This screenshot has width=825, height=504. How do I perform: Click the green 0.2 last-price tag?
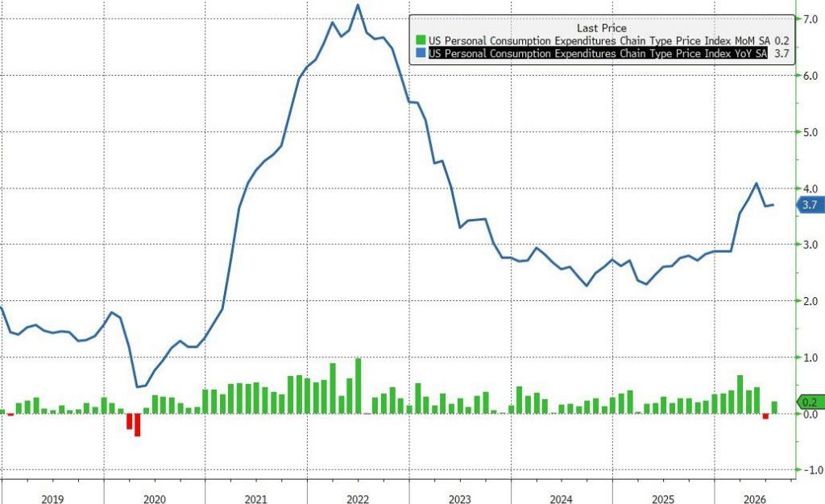coord(810,402)
